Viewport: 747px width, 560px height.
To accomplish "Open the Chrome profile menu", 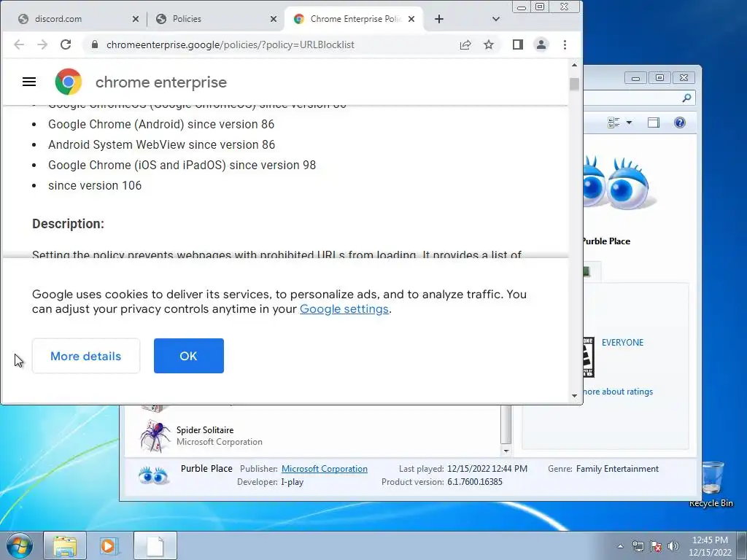I will tap(541, 44).
